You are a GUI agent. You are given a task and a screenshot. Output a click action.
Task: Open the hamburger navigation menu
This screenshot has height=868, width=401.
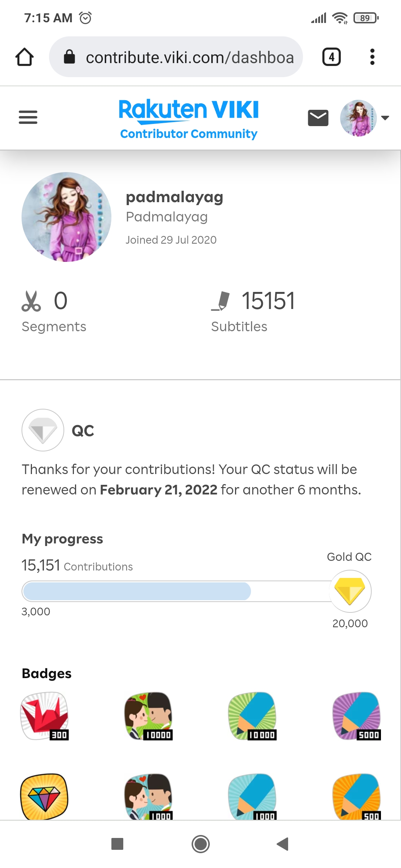(28, 117)
